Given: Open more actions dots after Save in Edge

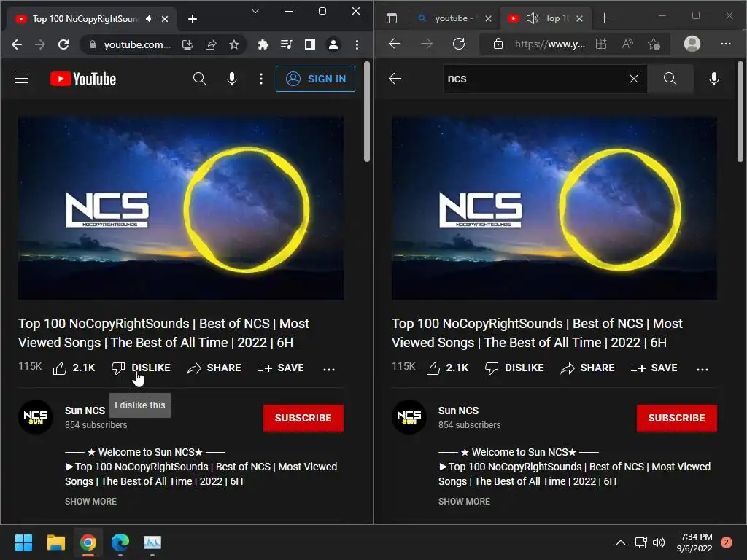Looking at the screenshot, I should pyautogui.click(x=703, y=369).
